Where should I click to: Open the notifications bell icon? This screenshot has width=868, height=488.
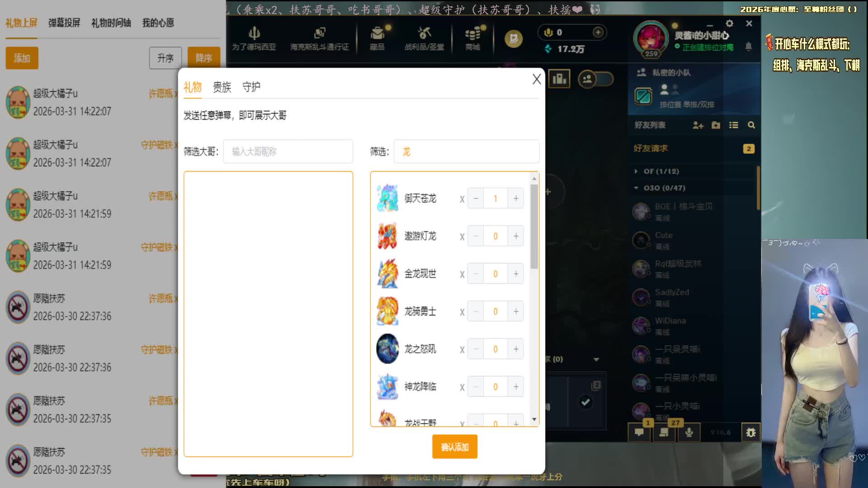click(x=749, y=47)
